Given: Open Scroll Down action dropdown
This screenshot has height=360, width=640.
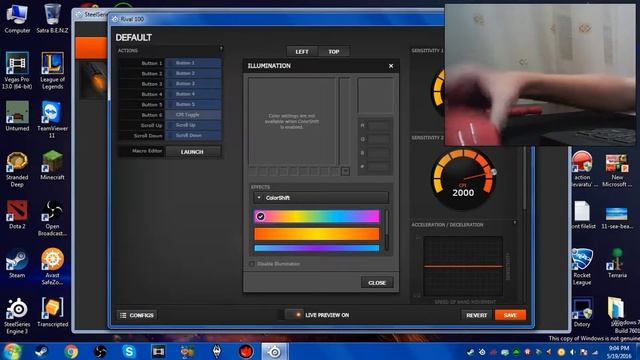Looking at the screenshot, I should [193, 135].
